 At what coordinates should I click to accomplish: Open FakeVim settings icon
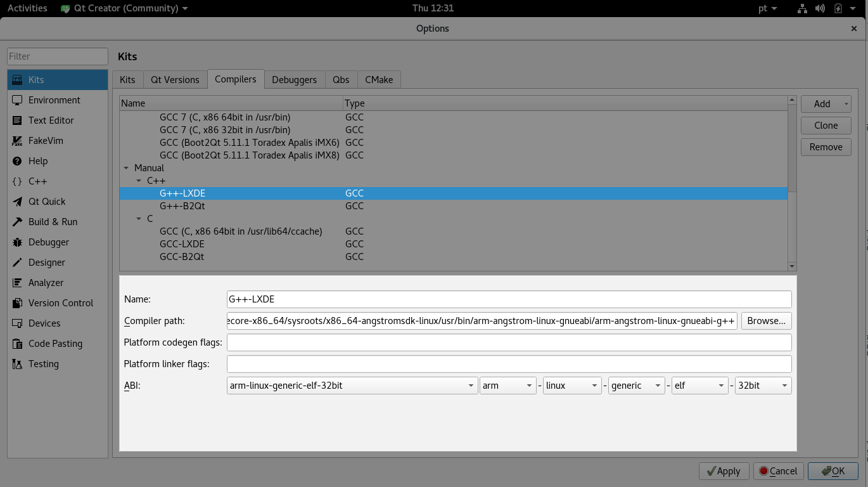[17, 141]
